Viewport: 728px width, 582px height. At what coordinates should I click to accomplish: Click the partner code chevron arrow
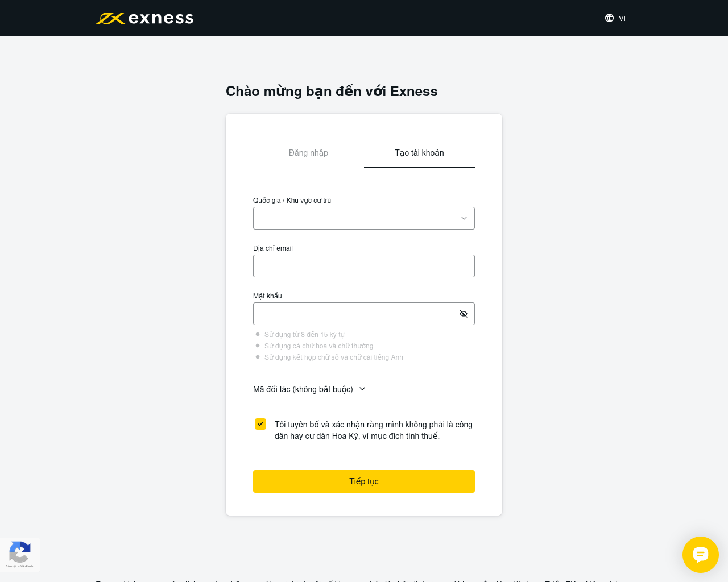tap(362, 389)
